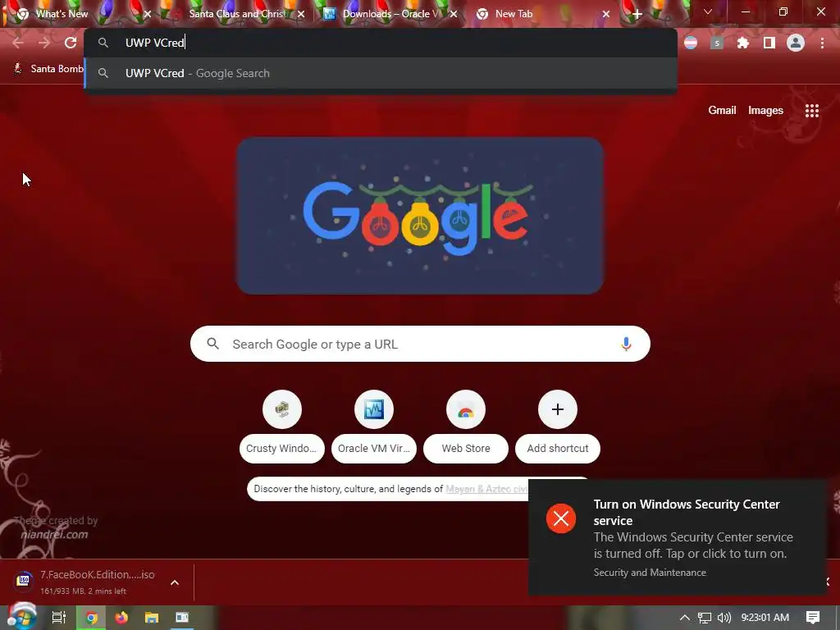The height and width of the screenshot is (630, 840).
Task: Switch to the What's New tab
Action: [x=62, y=14]
